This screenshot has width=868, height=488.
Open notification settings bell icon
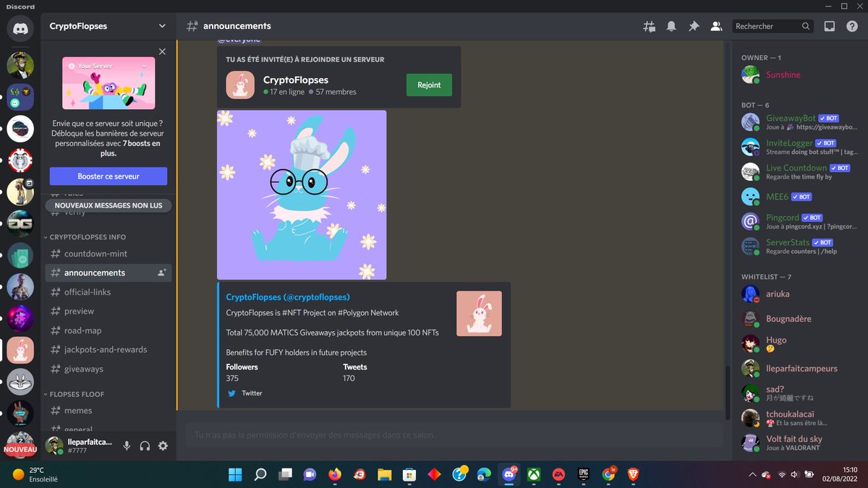(671, 26)
